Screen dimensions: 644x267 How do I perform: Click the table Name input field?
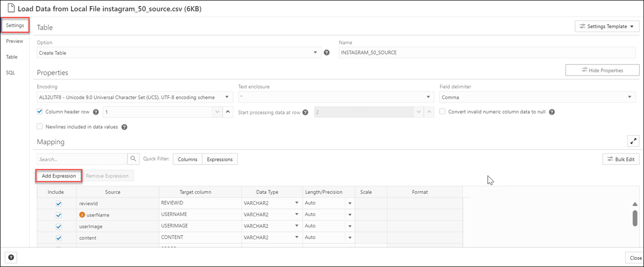click(x=487, y=53)
